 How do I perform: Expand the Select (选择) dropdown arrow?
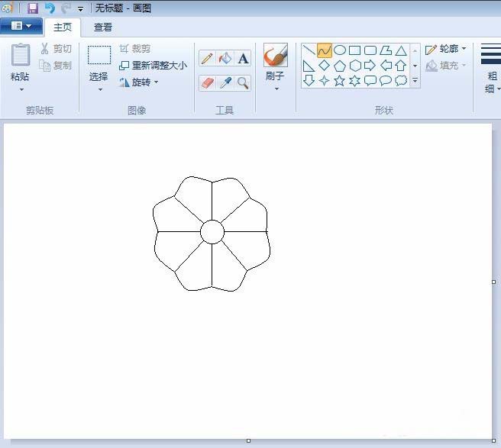tap(100, 90)
